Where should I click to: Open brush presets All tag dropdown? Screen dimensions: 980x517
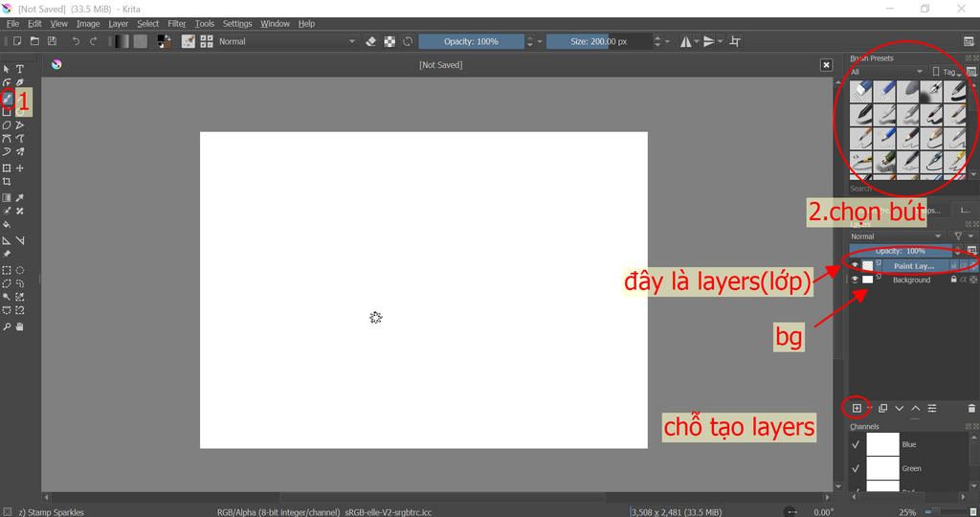(886, 72)
